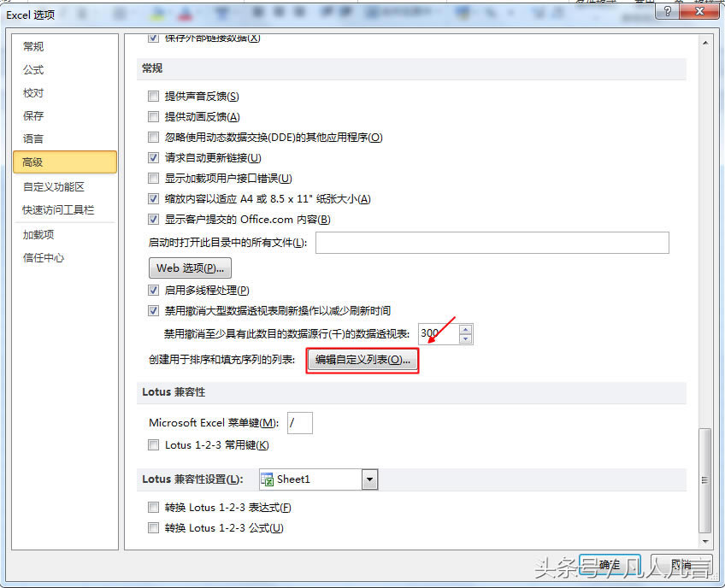This screenshot has width=725, height=588.
Task: Check 转换 Lotus 1-2-3 表达式
Action: (153, 508)
